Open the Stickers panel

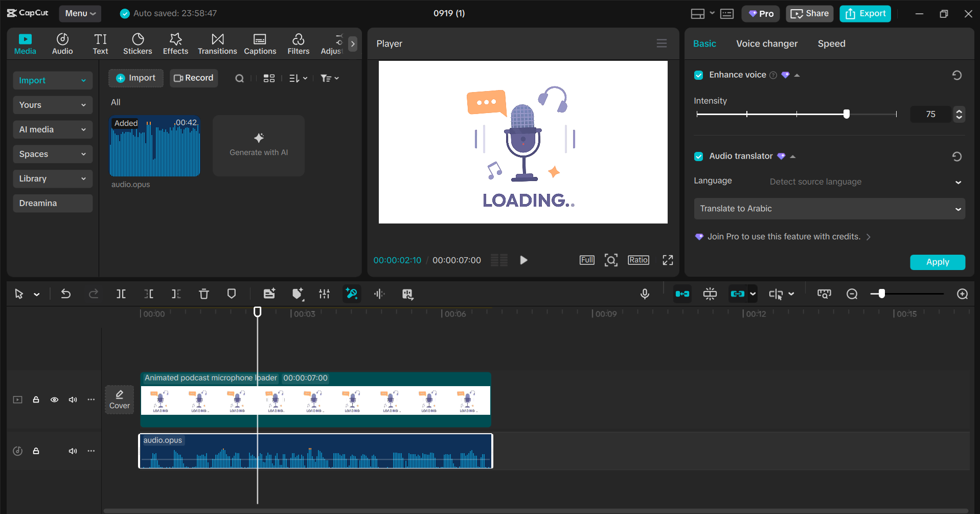tap(138, 43)
